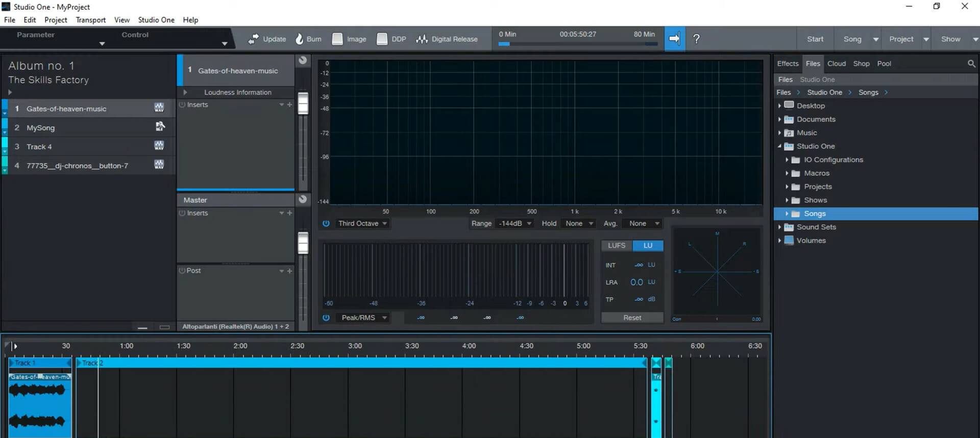Toggle the Peak/RMS meter power button
This screenshot has width=980, height=438.
(x=326, y=318)
